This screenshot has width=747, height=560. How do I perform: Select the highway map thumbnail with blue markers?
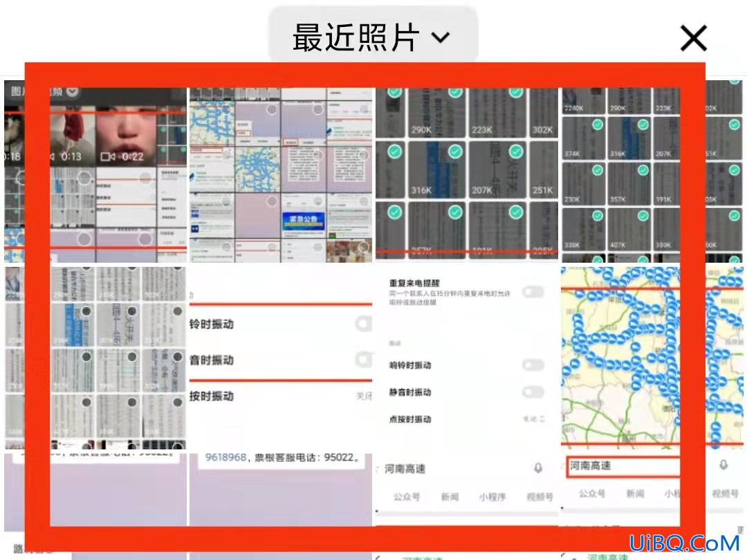[652, 358]
